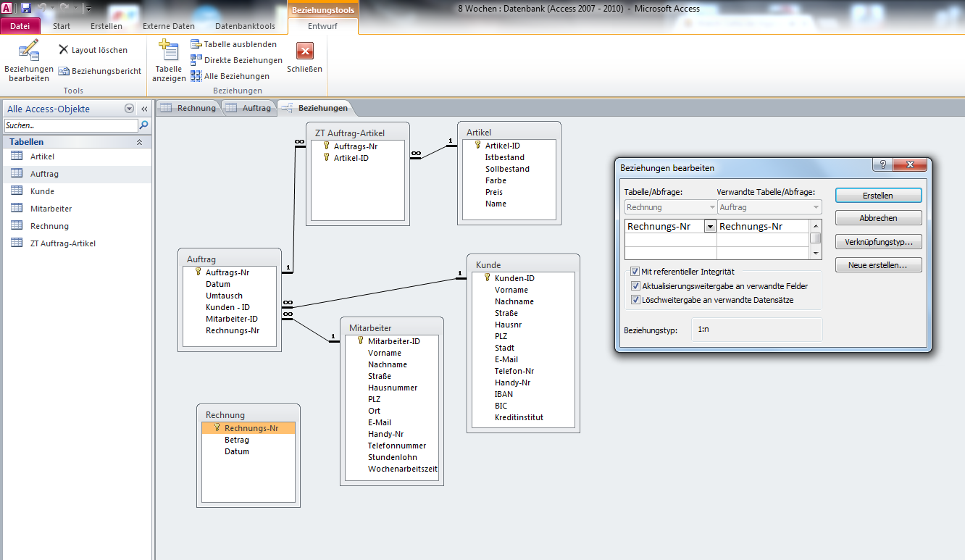Click Layout löschen in the ribbon
The image size is (965, 560).
[93, 50]
